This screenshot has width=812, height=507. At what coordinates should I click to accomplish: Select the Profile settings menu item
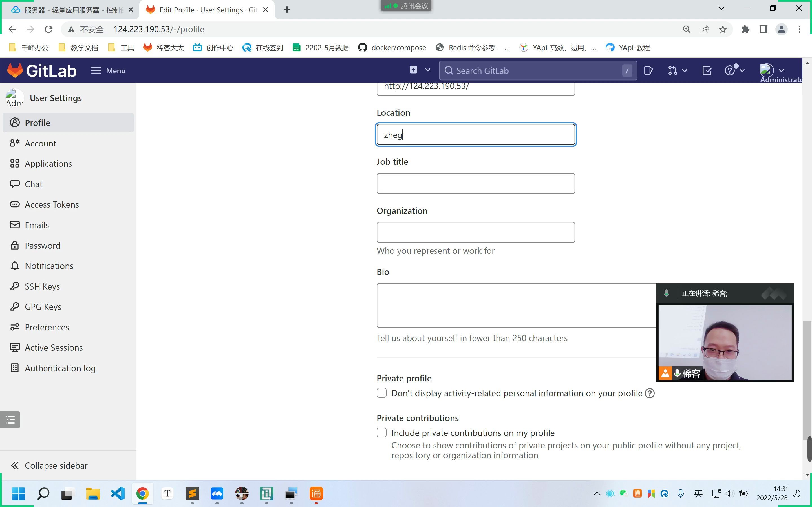(37, 122)
